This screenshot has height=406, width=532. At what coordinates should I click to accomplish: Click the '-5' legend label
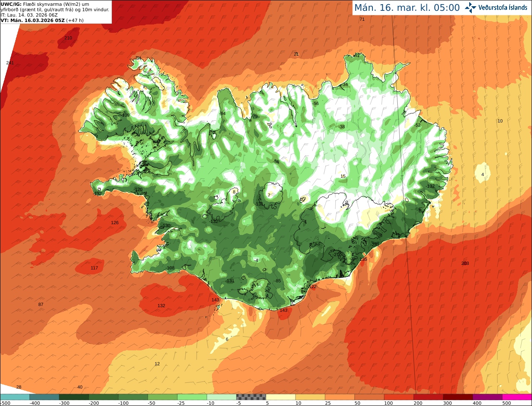(x=239, y=403)
